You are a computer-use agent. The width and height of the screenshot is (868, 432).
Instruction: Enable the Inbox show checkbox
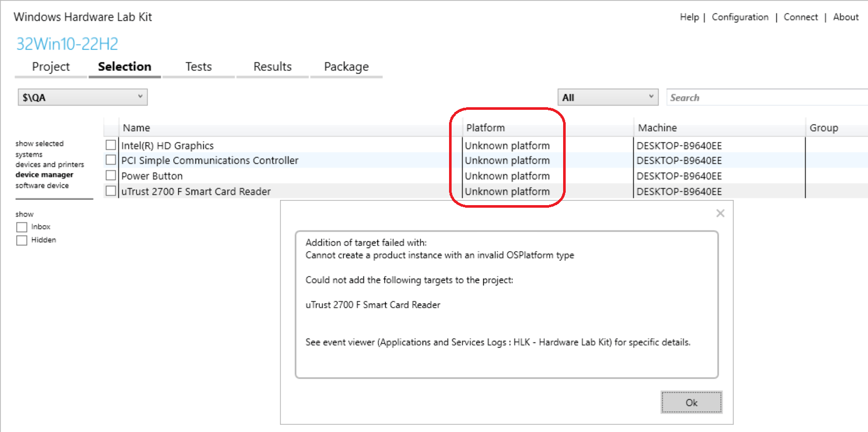click(22, 227)
